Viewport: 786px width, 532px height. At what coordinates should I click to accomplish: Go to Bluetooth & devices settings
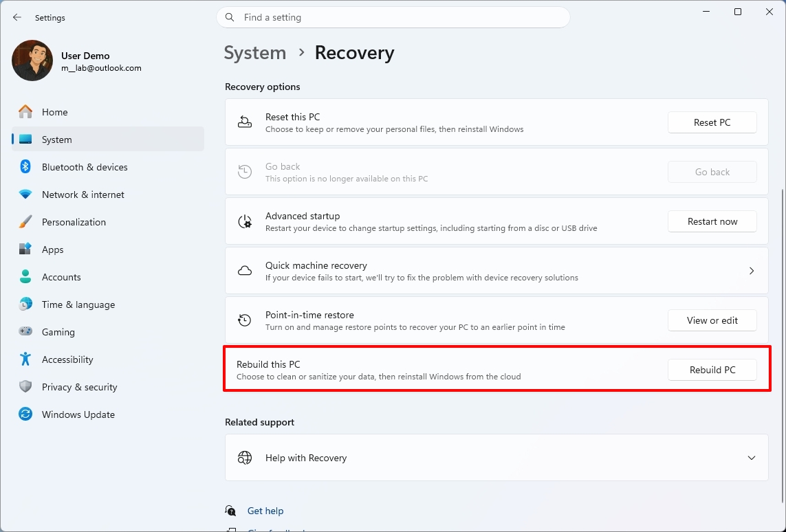coord(108,167)
